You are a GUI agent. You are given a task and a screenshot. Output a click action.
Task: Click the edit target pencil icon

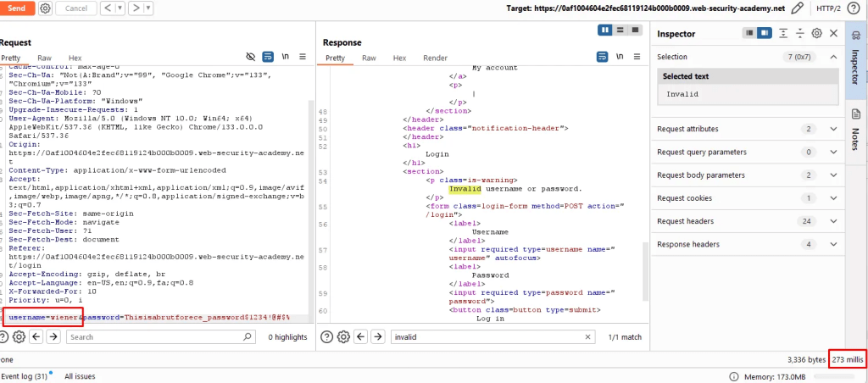(797, 8)
